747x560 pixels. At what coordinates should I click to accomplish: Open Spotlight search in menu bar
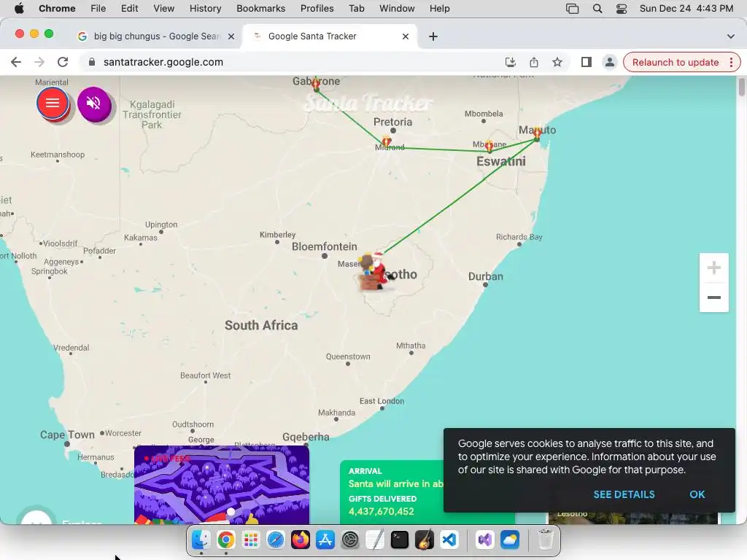[x=597, y=9]
